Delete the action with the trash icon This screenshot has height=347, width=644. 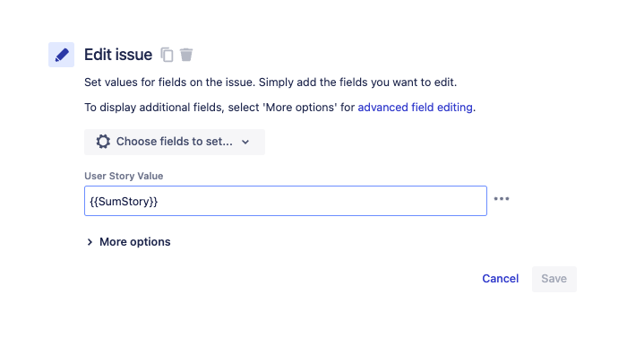pos(186,55)
